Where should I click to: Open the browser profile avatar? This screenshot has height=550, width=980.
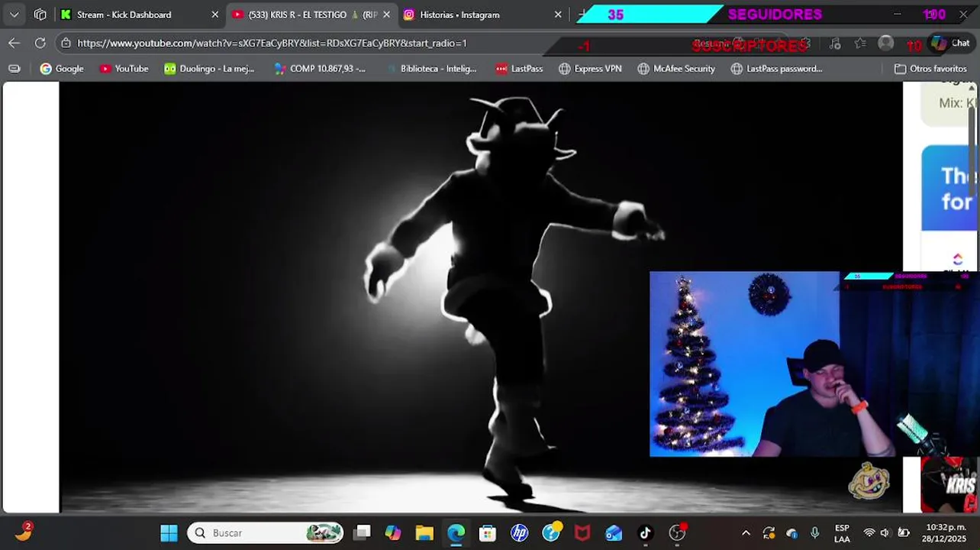pyautogui.click(x=885, y=44)
